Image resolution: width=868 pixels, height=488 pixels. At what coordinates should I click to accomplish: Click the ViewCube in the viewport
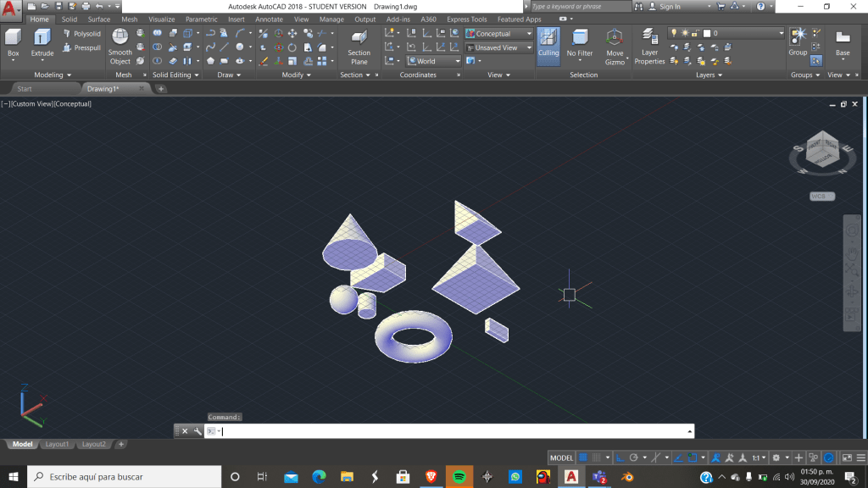pyautogui.click(x=821, y=151)
